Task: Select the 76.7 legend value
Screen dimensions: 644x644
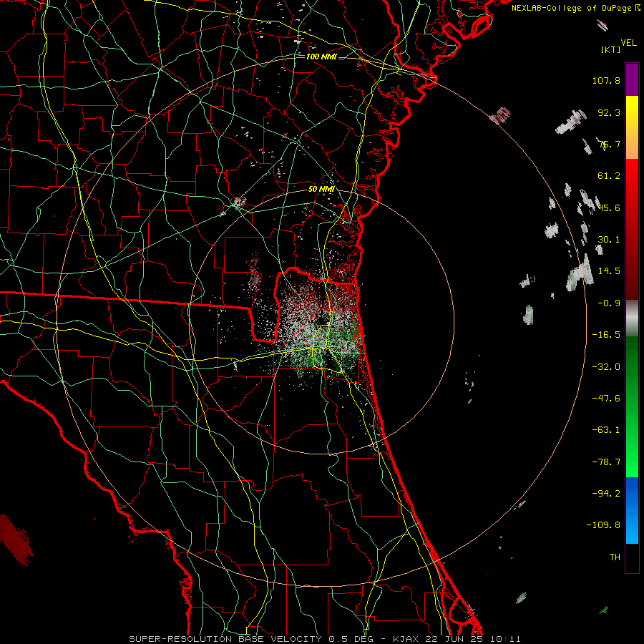Action: tap(609, 144)
